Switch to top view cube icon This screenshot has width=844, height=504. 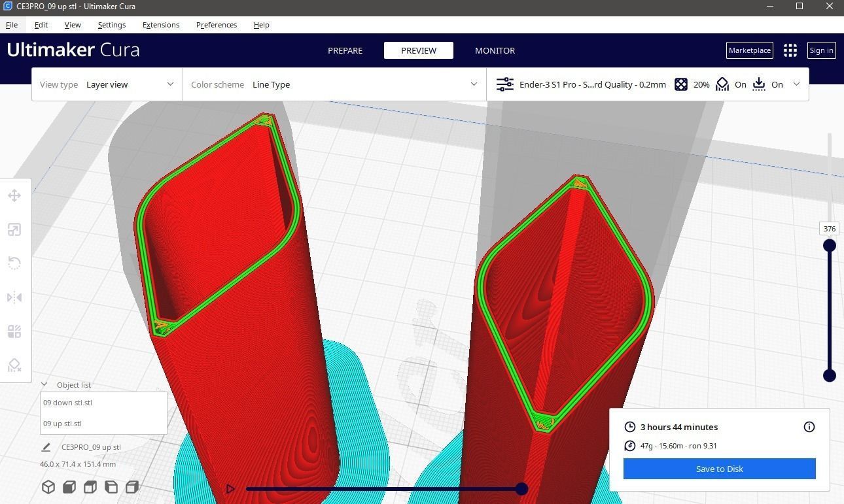[x=90, y=487]
